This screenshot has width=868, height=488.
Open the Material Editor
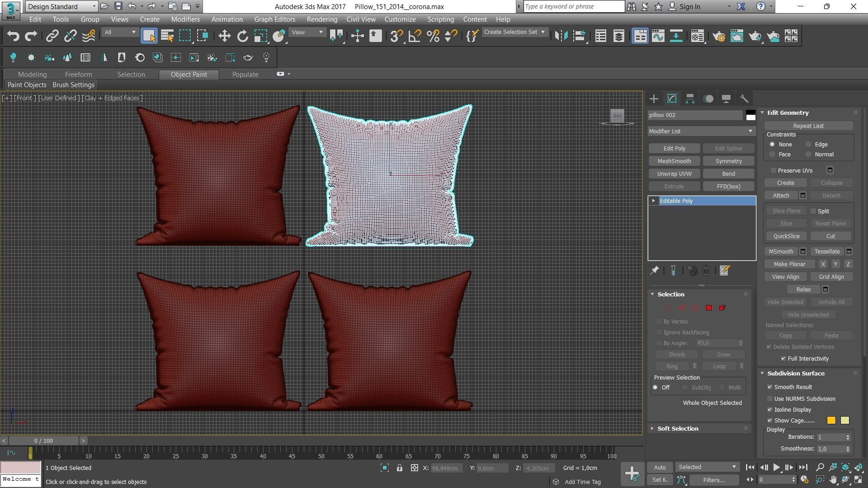click(698, 36)
